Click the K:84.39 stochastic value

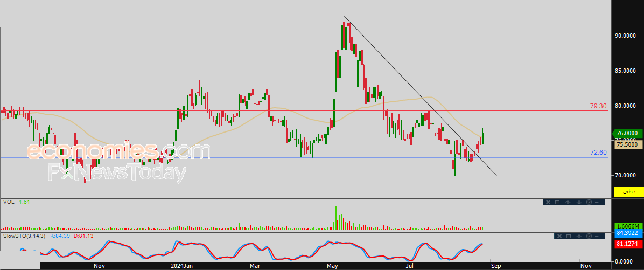click(60, 236)
